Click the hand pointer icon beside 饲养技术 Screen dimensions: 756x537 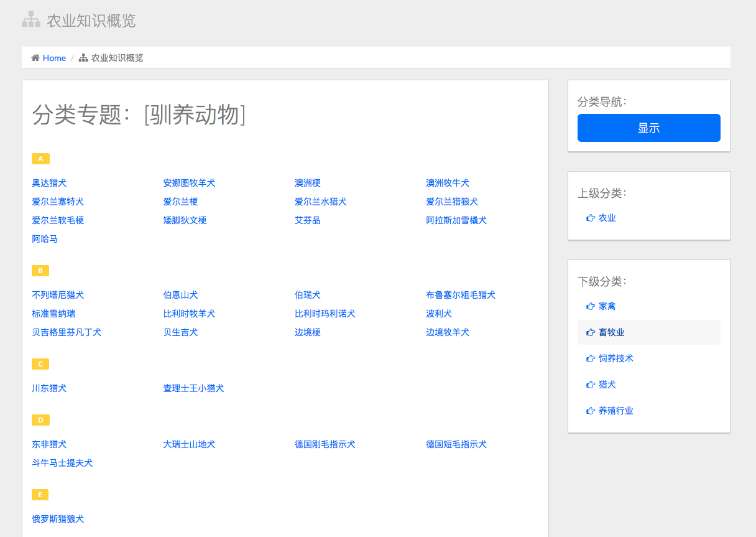590,358
